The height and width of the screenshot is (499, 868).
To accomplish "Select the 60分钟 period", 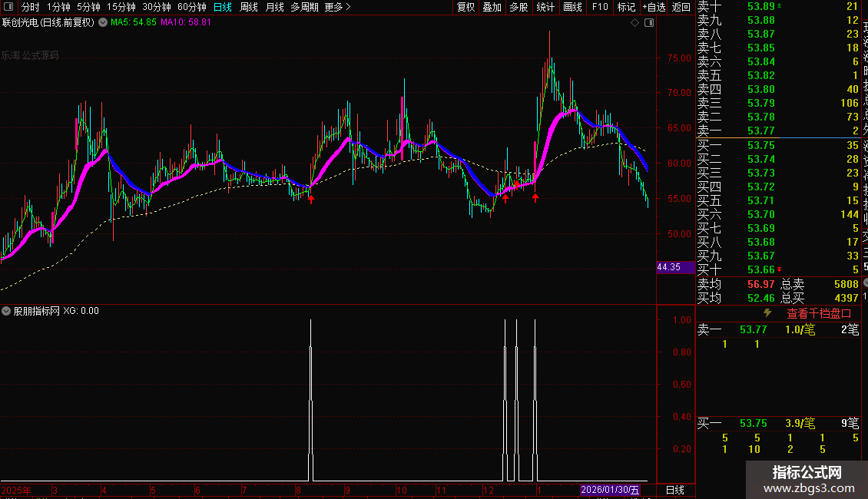I will point(192,7).
